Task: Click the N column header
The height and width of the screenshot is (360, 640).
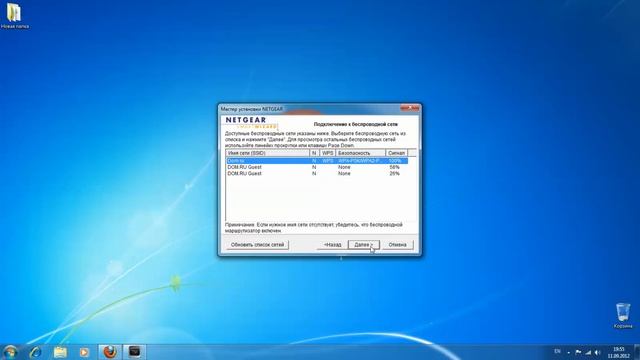Action: (314, 153)
